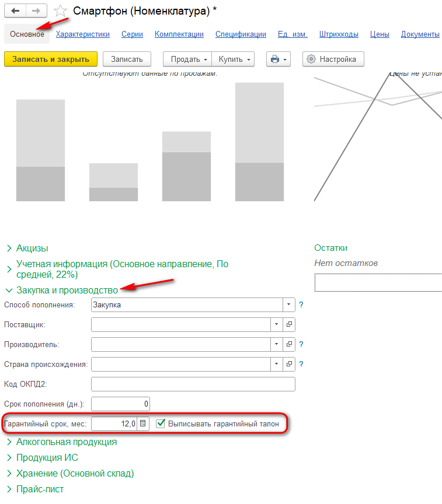Go back with the left arrow button
Screen dimensions: 442x504
15,10
